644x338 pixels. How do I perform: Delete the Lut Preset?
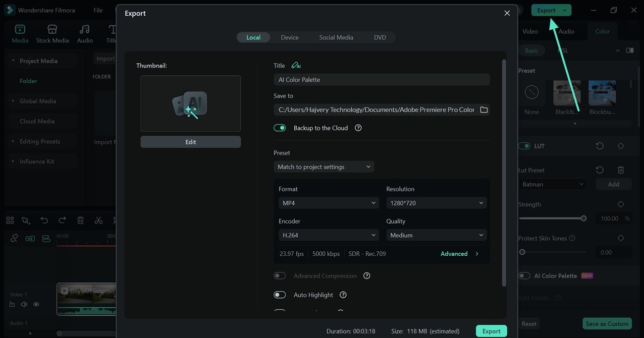click(621, 170)
